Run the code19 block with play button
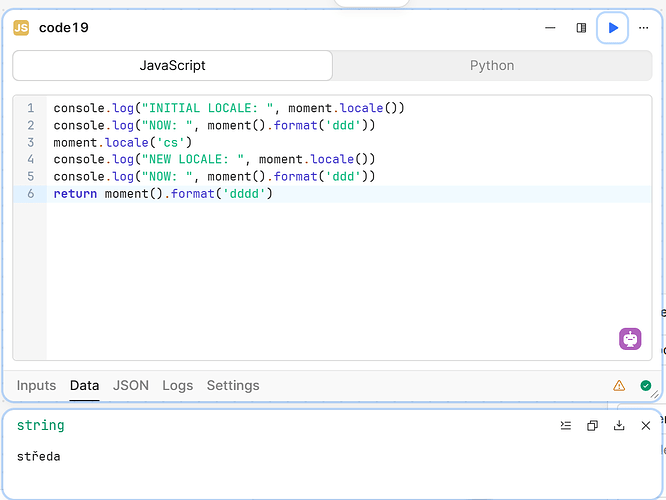The image size is (666, 500). click(613, 28)
